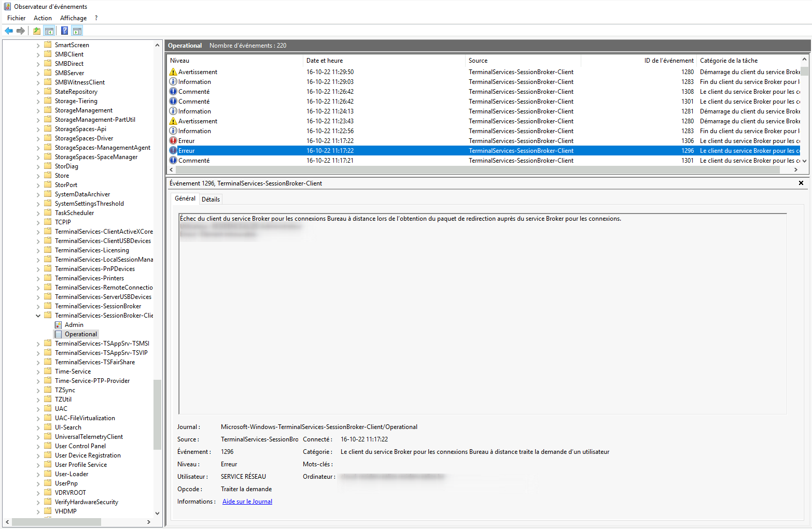Switch to the Détails tab
This screenshot has width=812, height=529.
point(211,199)
